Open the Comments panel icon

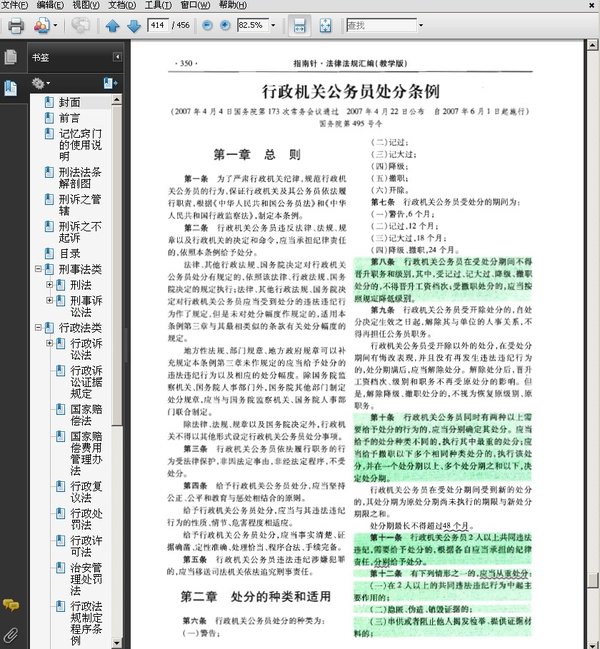(x=11, y=605)
